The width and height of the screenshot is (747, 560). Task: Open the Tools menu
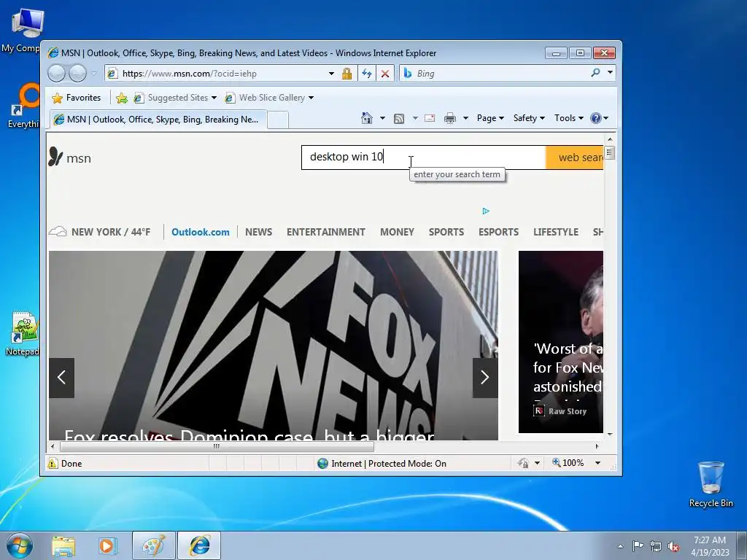[569, 118]
